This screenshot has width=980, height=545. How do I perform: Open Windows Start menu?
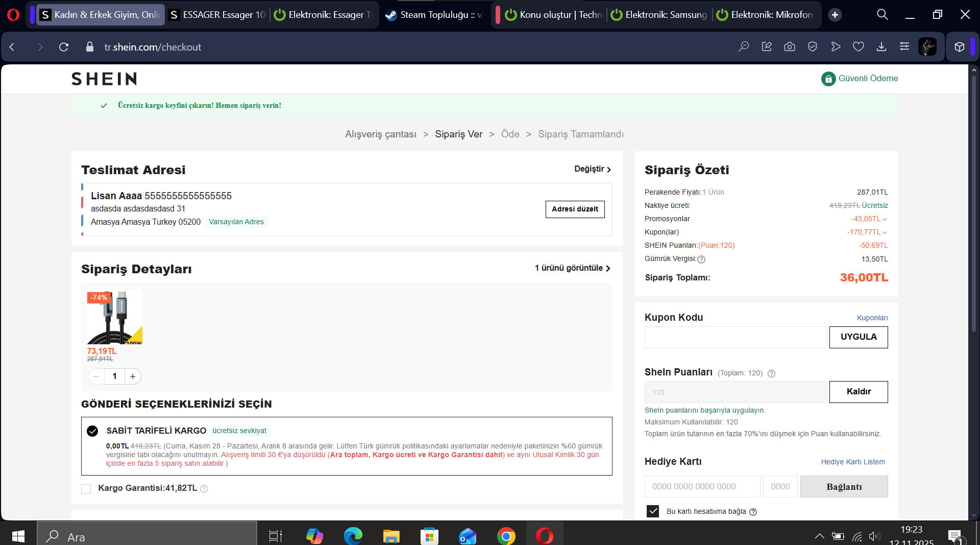18,536
